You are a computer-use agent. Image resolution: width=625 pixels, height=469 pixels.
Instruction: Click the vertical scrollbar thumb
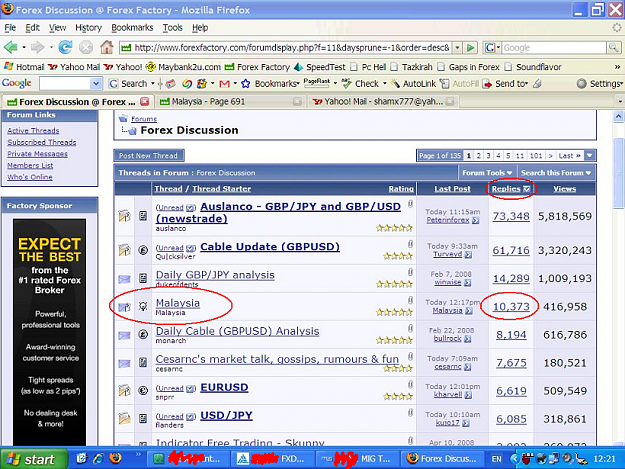point(618,173)
